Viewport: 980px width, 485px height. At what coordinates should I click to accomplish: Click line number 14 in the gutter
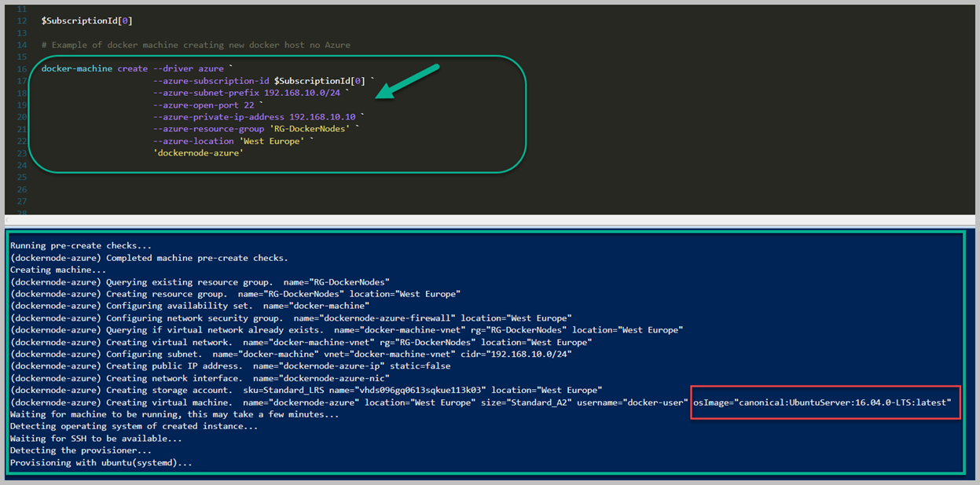[x=22, y=45]
